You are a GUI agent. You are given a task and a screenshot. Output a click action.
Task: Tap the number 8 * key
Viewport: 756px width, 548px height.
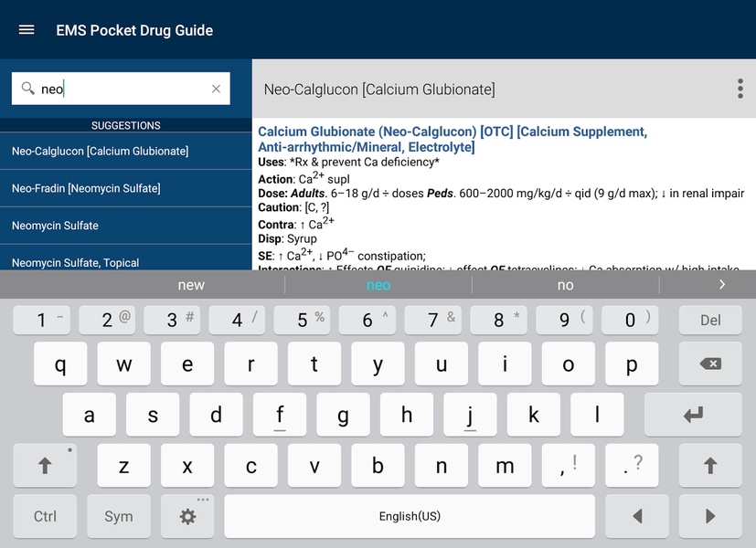[498, 321]
